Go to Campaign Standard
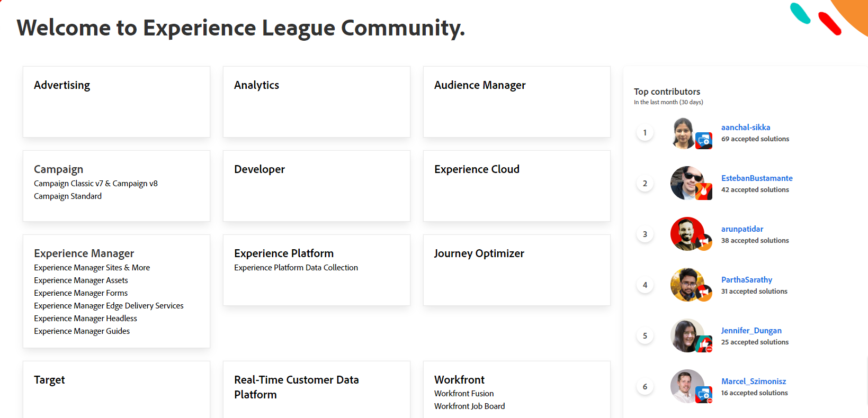The image size is (868, 418). (68, 196)
